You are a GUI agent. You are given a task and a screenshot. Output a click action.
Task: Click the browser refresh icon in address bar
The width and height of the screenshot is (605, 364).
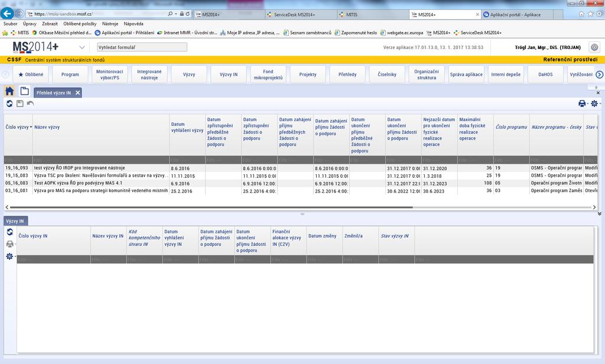(187, 14)
